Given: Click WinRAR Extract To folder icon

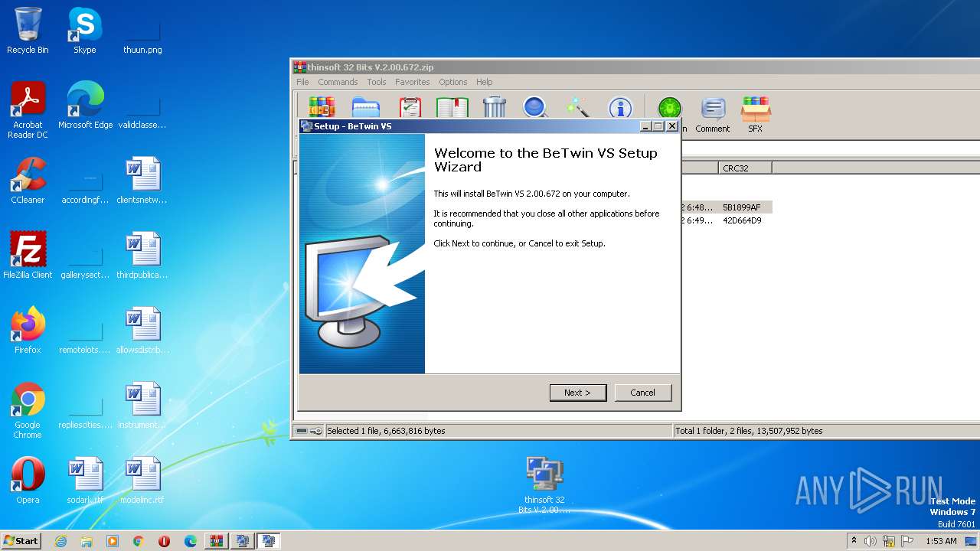Looking at the screenshot, I should [x=366, y=107].
